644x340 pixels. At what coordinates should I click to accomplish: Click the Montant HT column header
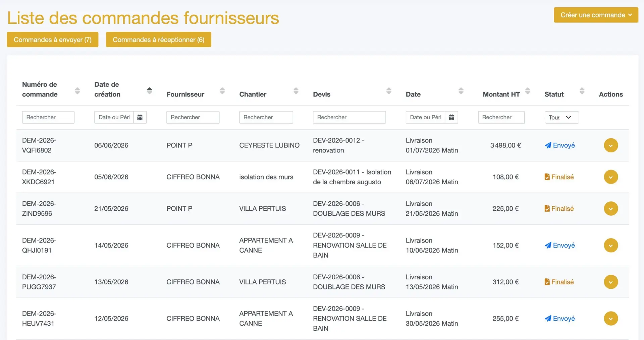point(501,94)
